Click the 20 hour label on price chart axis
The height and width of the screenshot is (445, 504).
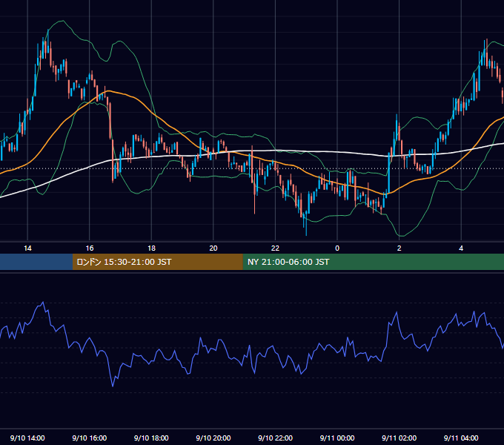(213, 248)
